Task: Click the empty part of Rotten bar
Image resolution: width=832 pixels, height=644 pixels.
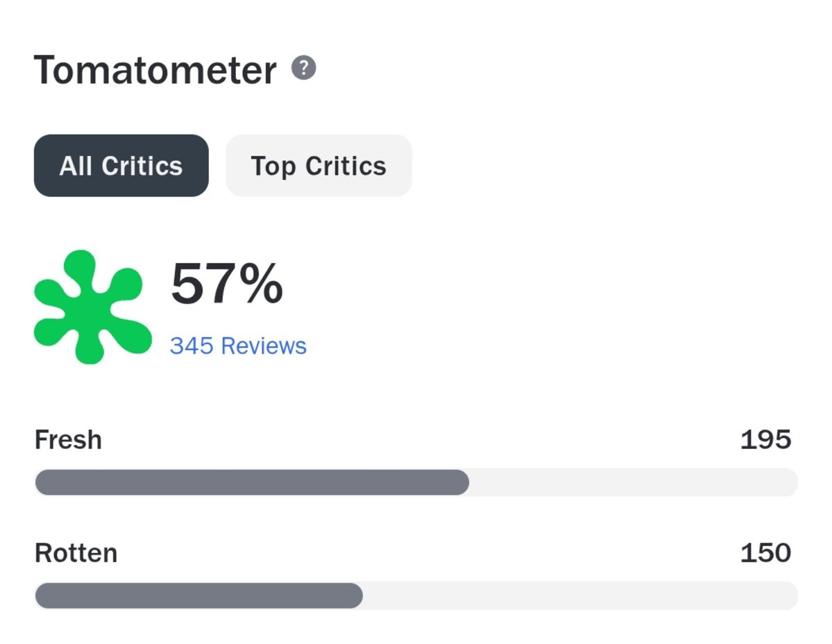Action: (581, 595)
